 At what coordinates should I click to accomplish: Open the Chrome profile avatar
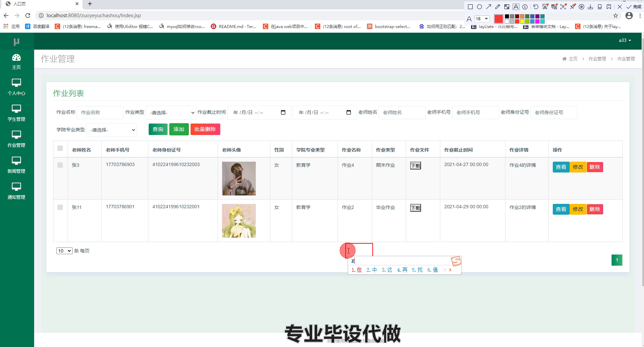[x=629, y=16]
